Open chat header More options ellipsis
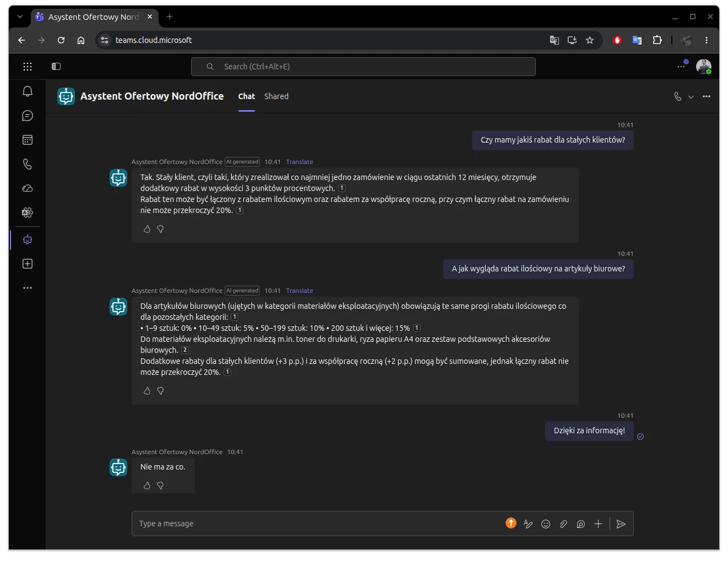 pyautogui.click(x=707, y=96)
